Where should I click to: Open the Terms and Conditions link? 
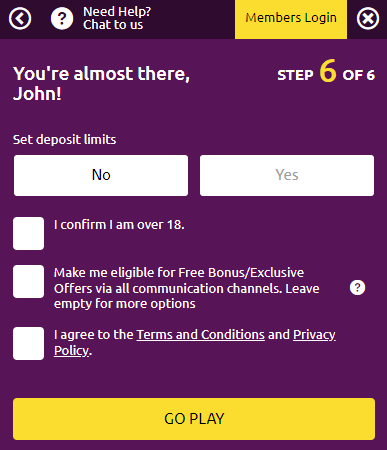[x=201, y=335]
